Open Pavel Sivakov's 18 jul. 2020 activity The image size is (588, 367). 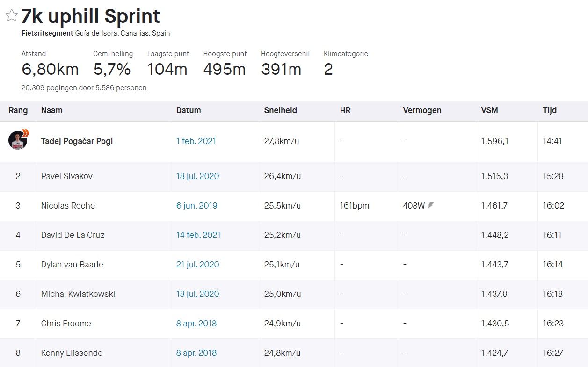[x=197, y=176]
